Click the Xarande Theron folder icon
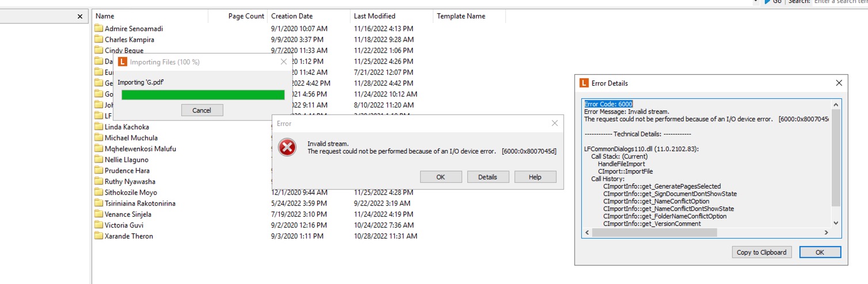 pos(98,236)
